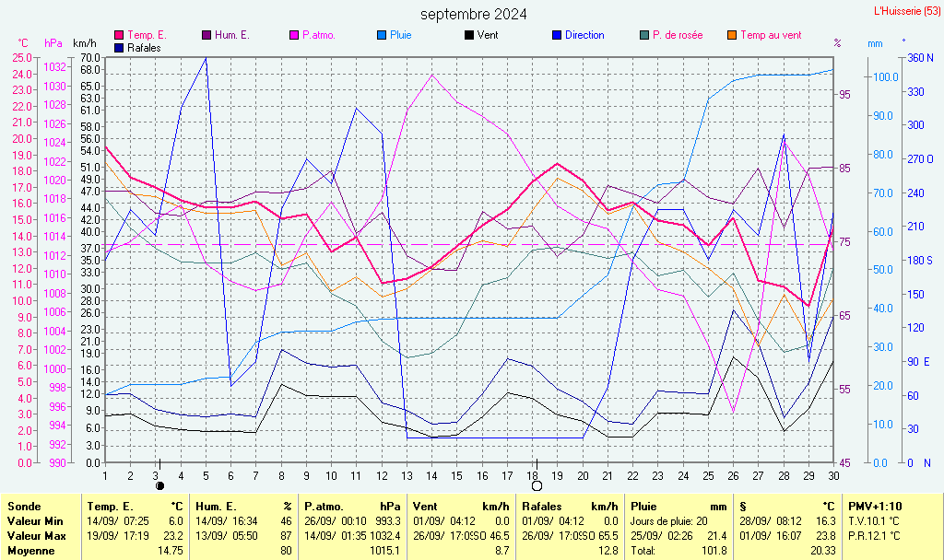Click the Temp. E. maximum date '19/09/ 17:19'

pos(118,536)
